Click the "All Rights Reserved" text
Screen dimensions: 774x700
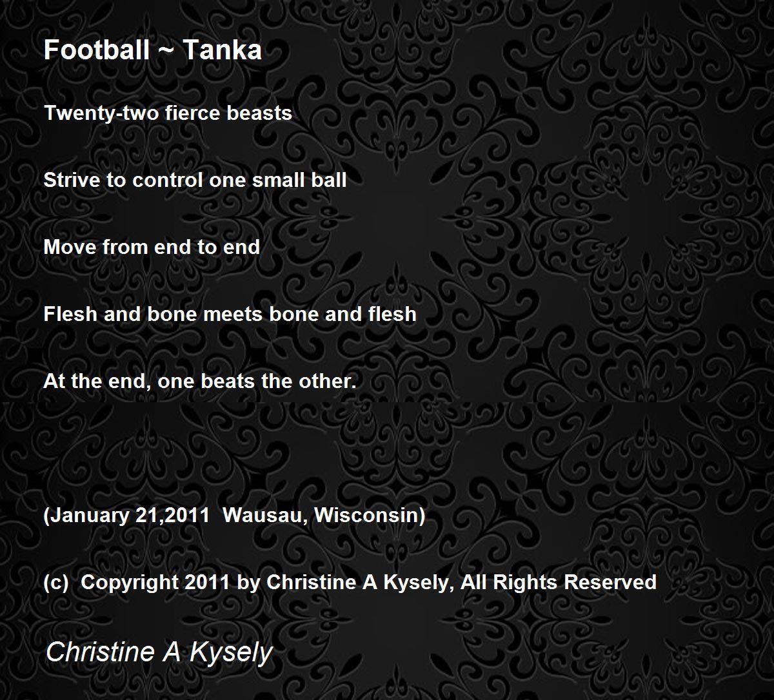[558, 582]
